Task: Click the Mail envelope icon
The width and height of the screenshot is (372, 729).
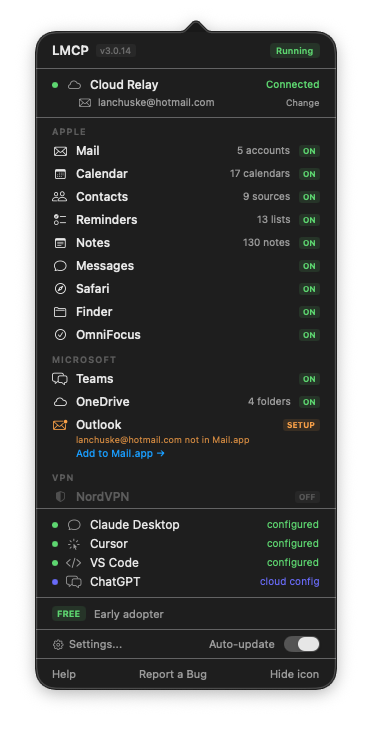Action: click(60, 151)
